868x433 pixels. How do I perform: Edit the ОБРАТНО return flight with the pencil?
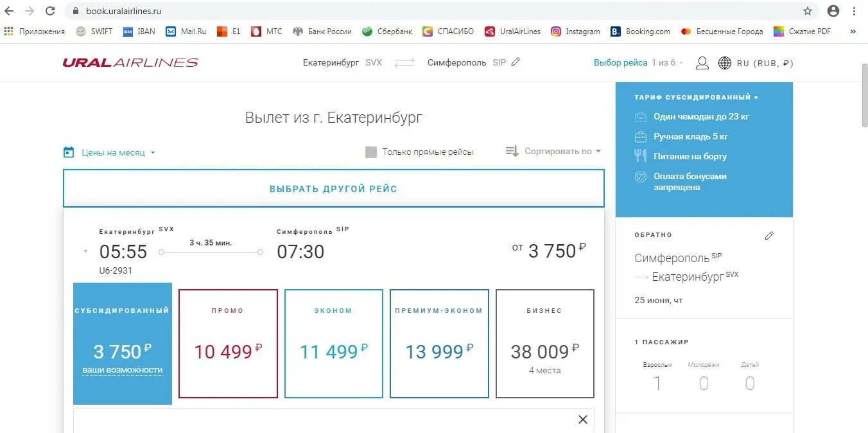tap(769, 236)
